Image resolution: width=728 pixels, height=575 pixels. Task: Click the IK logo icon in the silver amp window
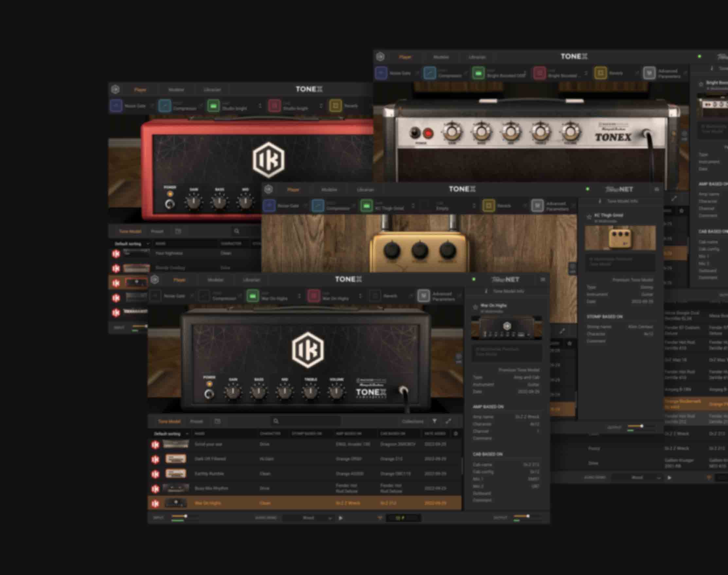(380, 57)
